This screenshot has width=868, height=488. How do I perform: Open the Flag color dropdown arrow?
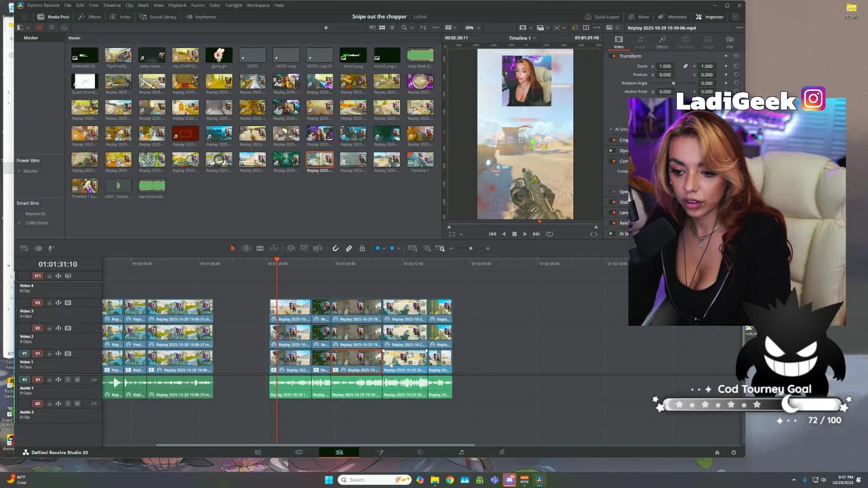tap(384, 249)
